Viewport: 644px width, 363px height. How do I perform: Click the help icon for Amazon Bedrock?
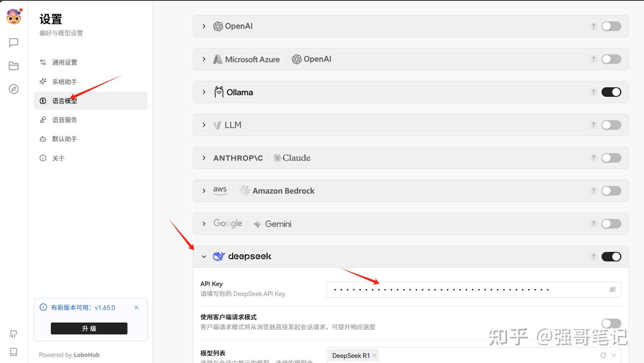pyautogui.click(x=593, y=191)
